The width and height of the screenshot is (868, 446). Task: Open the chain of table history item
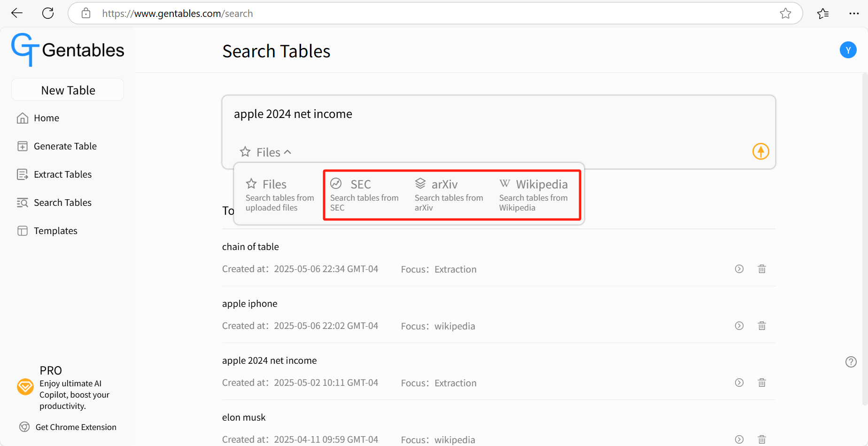[250, 247]
